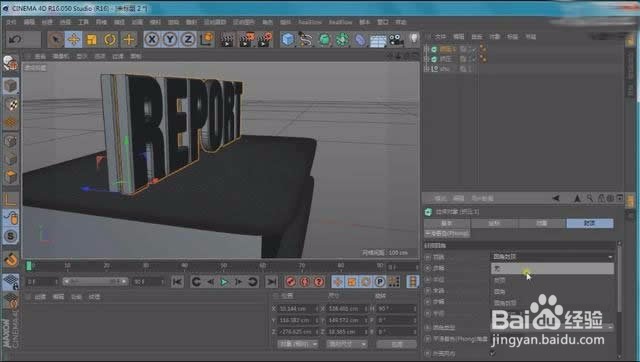Switch to the 基本 tab

(447, 223)
